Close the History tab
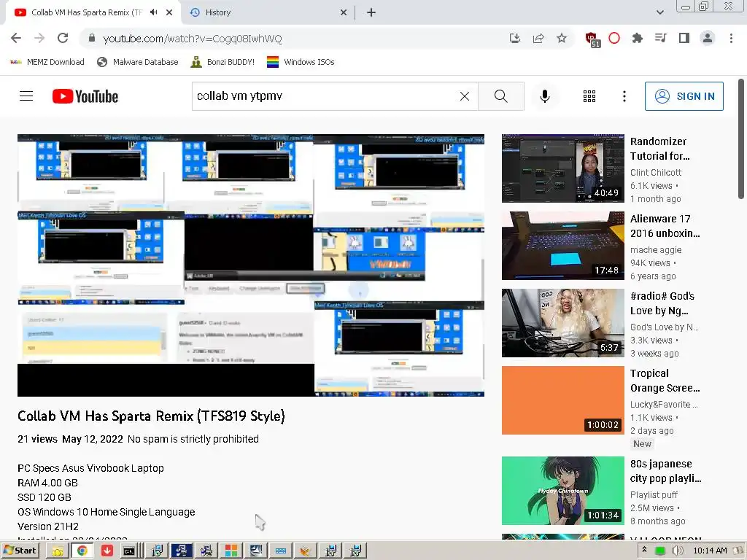Image resolution: width=747 pixels, height=560 pixels. tap(344, 12)
